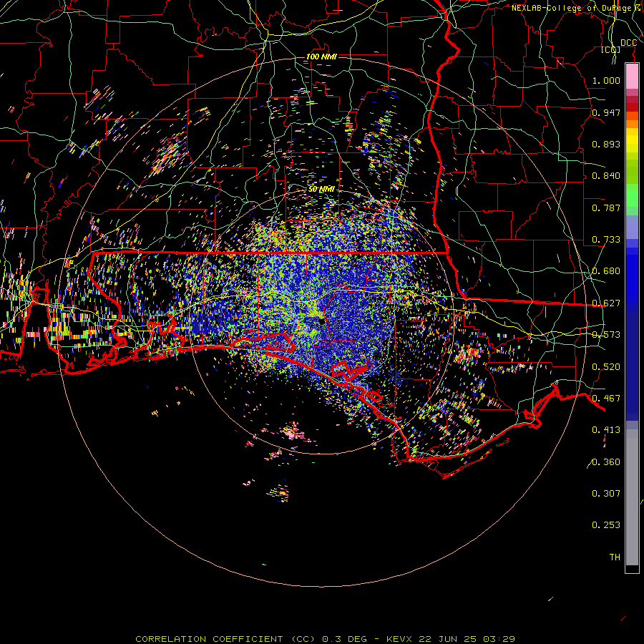This screenshot has width=644, height=644.
Task: Select the 0.520 legend value
Action: tap(606, 367)
